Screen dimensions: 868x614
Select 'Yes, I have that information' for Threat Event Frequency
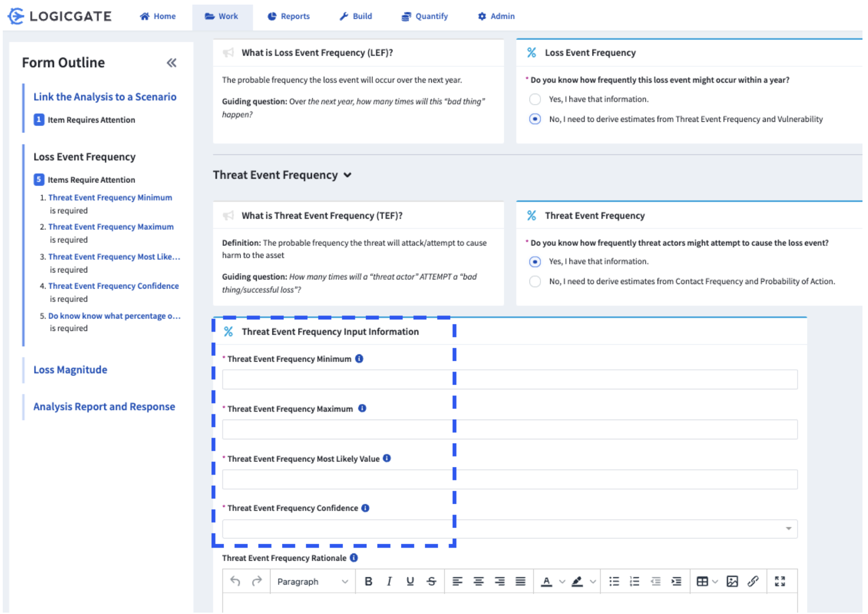(x=535, y=262)
